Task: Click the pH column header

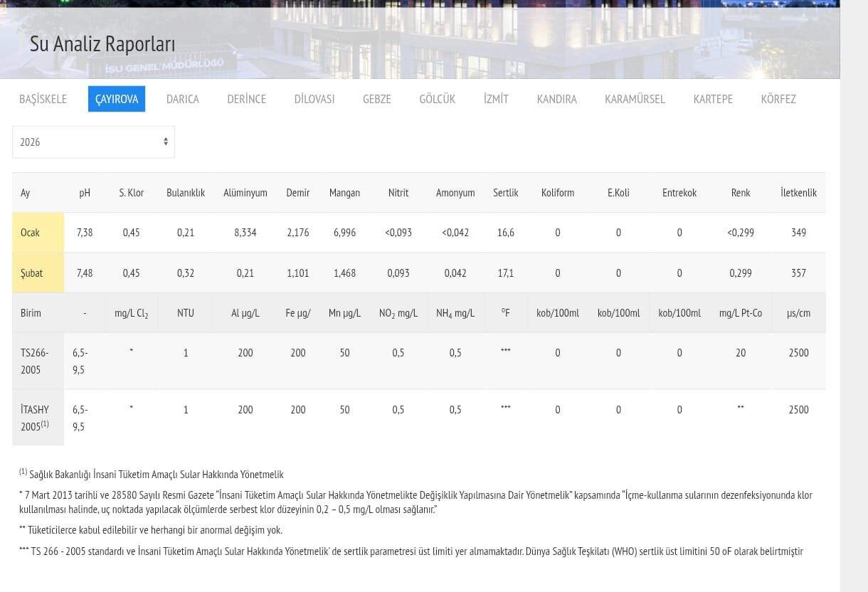Action: click(85, 193)
